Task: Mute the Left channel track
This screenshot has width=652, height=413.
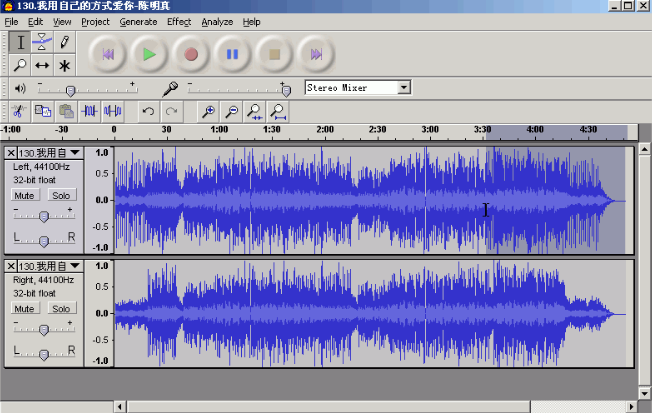Action: 25,195
